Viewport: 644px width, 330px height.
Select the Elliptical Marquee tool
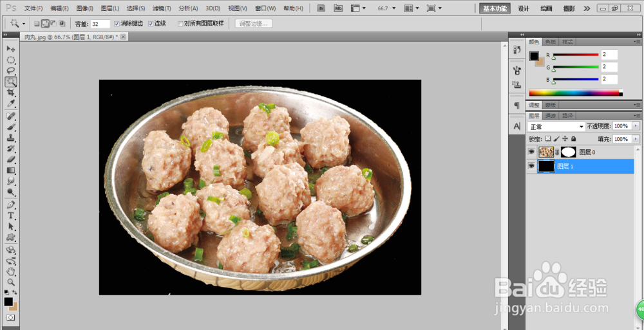tap(11, 60)
